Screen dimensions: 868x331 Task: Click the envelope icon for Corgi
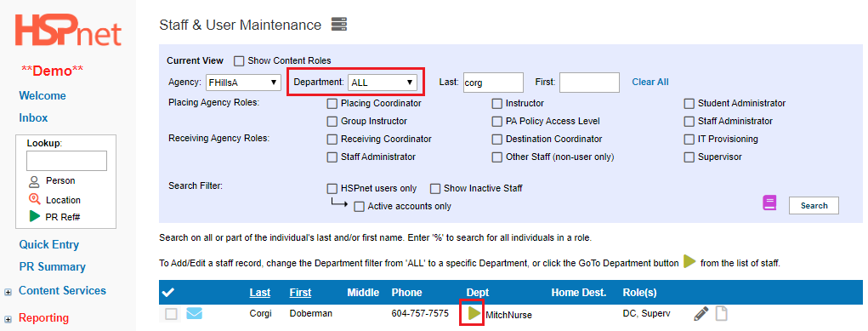click(195, 314)
